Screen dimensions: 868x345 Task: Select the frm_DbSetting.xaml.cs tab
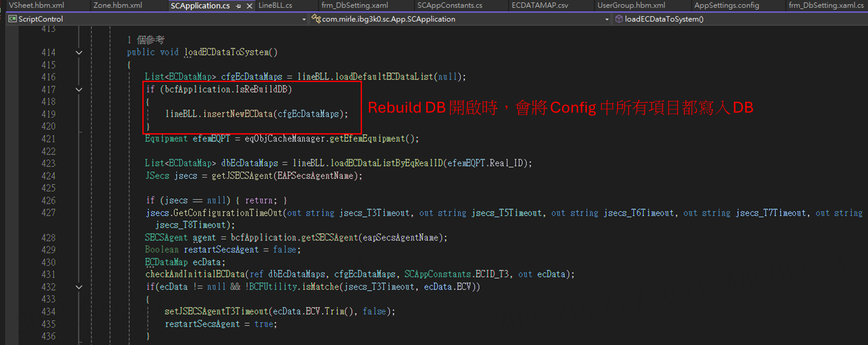(826, 6)
